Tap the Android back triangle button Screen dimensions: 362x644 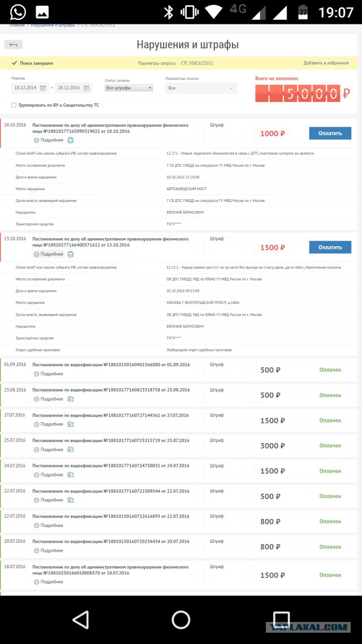81,620
